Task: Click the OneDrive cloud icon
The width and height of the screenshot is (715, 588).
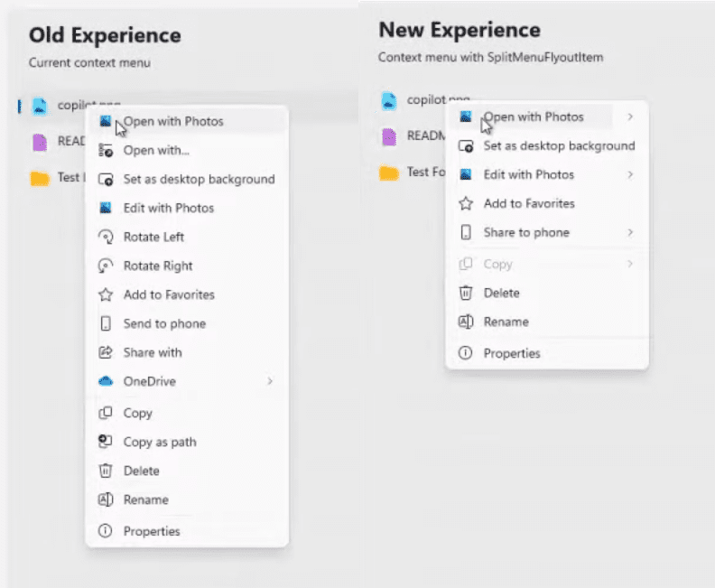Action: click(106, 381)
